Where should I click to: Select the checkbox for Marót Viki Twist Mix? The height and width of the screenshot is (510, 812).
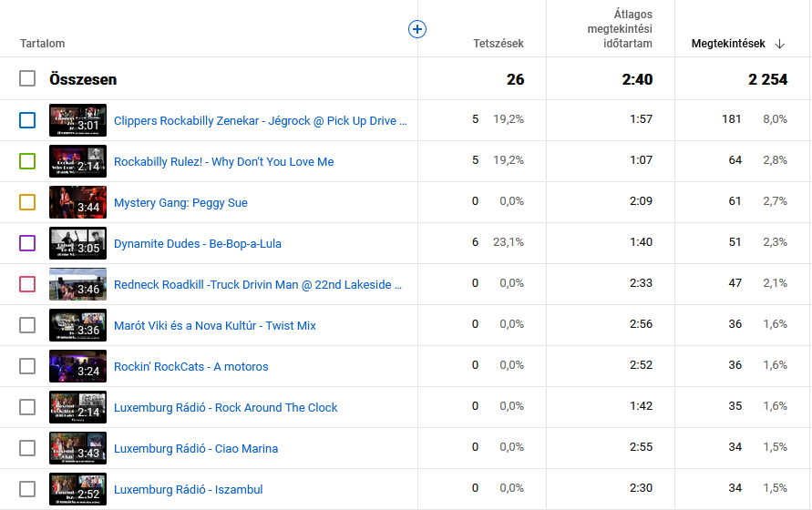(27, 325)
